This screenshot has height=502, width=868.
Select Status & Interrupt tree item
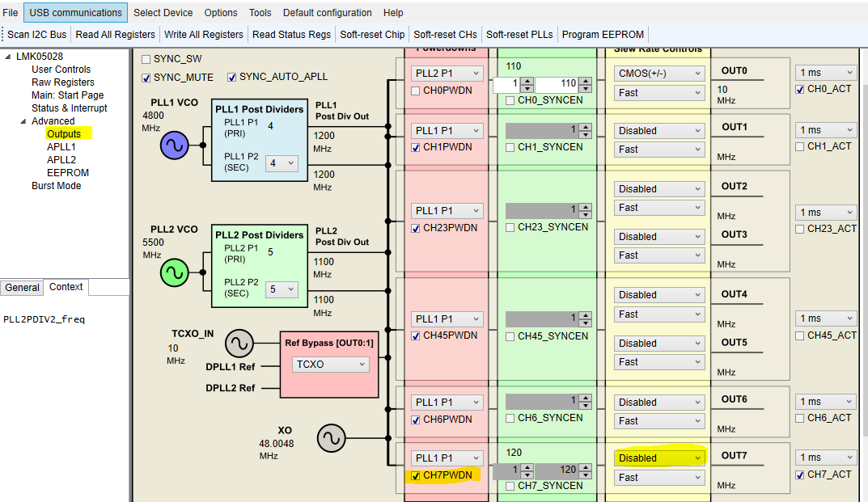click(70, 108)
